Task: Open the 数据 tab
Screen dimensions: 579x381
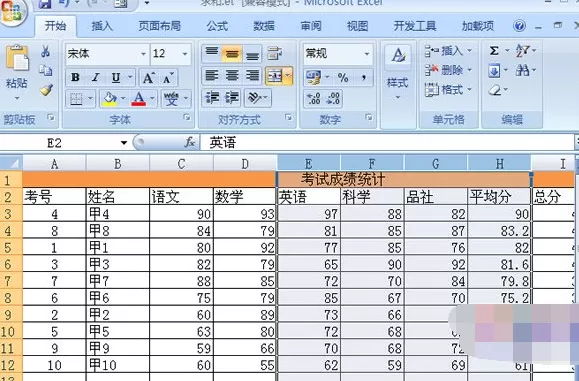Action: [x=264, y=26]
